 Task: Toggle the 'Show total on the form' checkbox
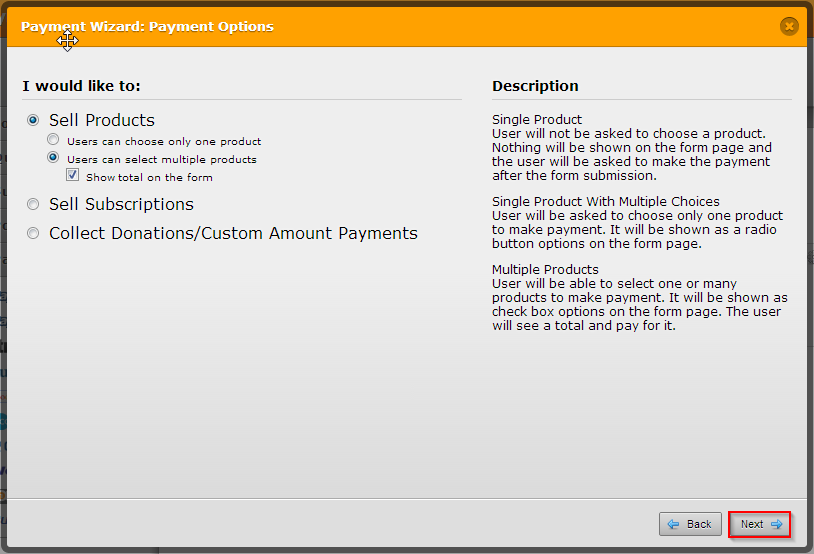tap(72, 175)
